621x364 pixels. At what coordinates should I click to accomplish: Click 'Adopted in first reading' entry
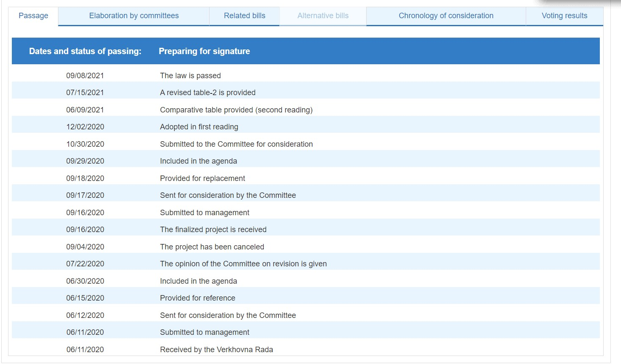(199, 127)
